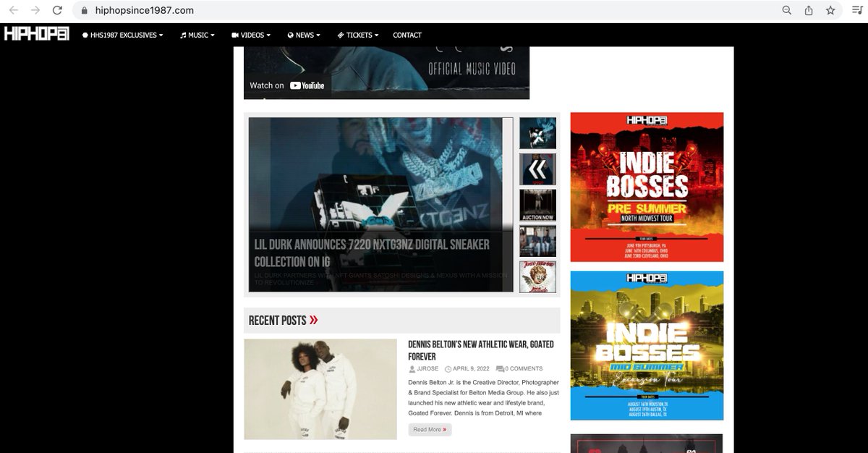This screenshot has width=868, height=453.
Task: Click the share page icon
Action: click(x=809, y=11)
